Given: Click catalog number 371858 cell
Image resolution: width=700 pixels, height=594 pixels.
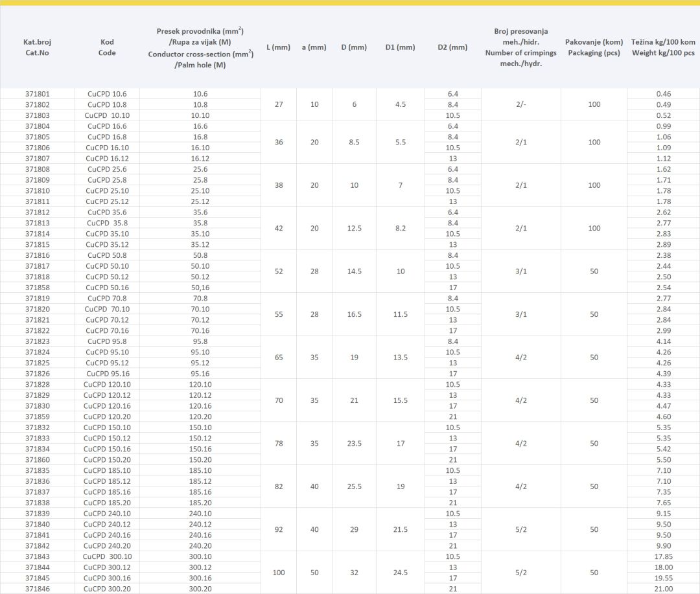Looking at the screenshot, I should [x=38, y=287].
